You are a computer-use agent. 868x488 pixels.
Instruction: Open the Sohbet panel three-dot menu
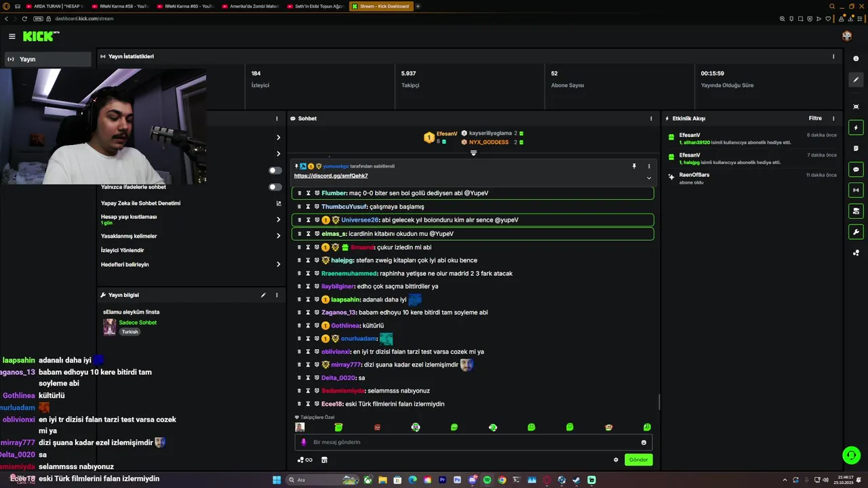pos(651,119)
